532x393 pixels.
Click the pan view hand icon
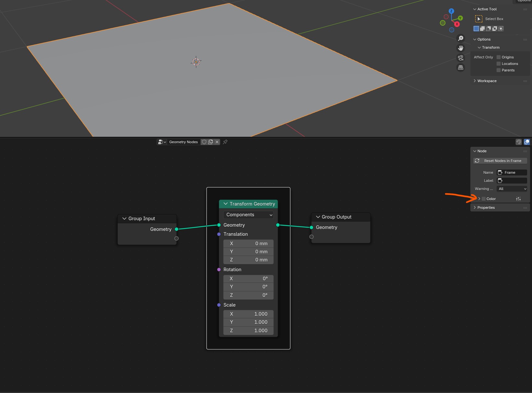[x=461, y=48]
